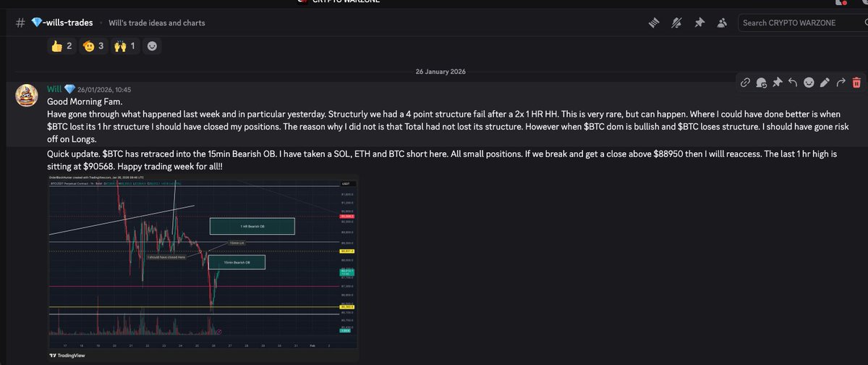Open the add reaction smiley beside the reactions

tap(153, 46)
